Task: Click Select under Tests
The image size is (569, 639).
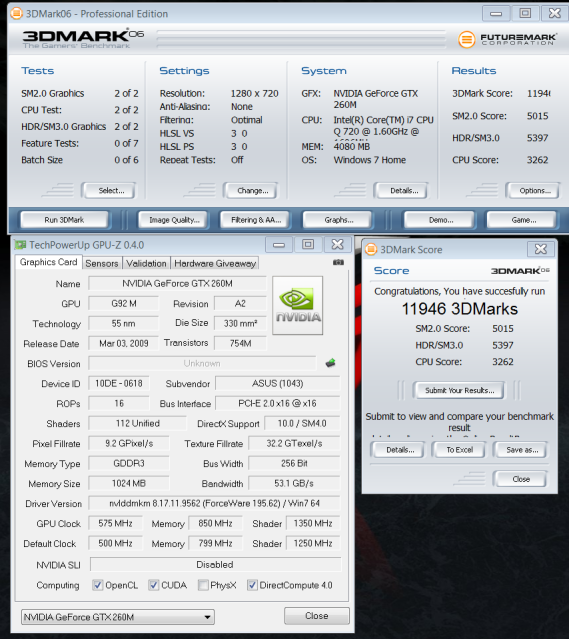Action: click(110, 190)
